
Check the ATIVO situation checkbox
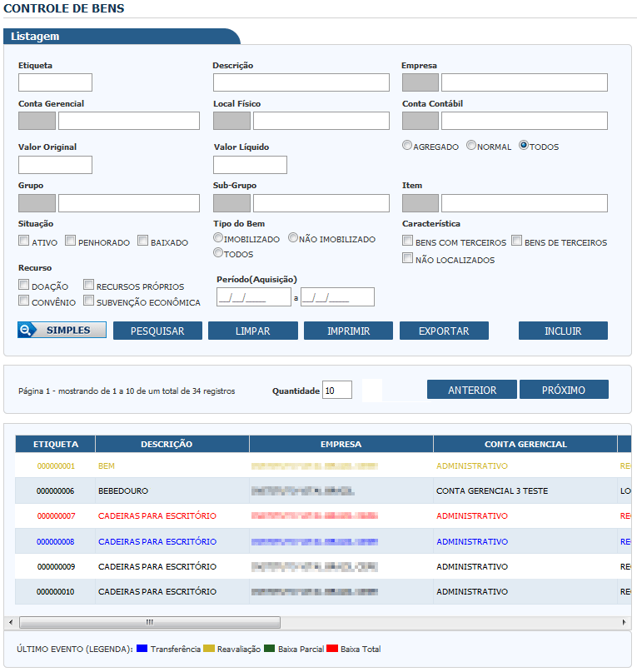(x=24, y=241)
